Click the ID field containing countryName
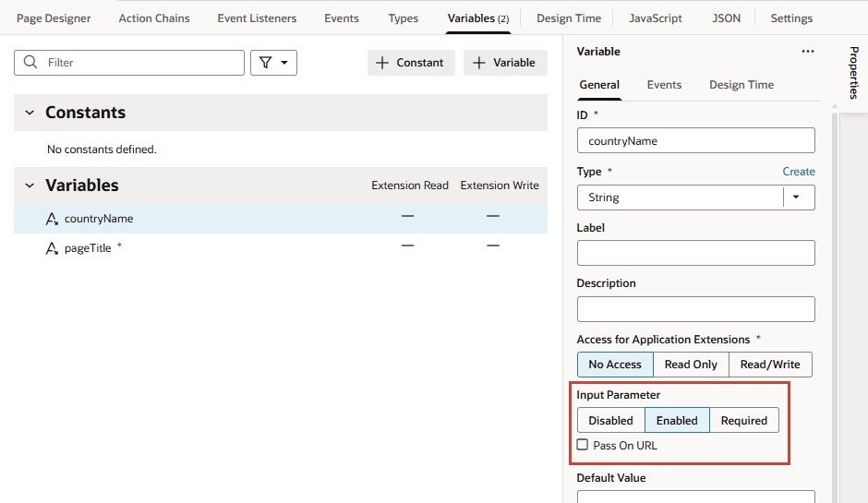Image resolution: width=868 pixels, height=503 pixels. 696,140
